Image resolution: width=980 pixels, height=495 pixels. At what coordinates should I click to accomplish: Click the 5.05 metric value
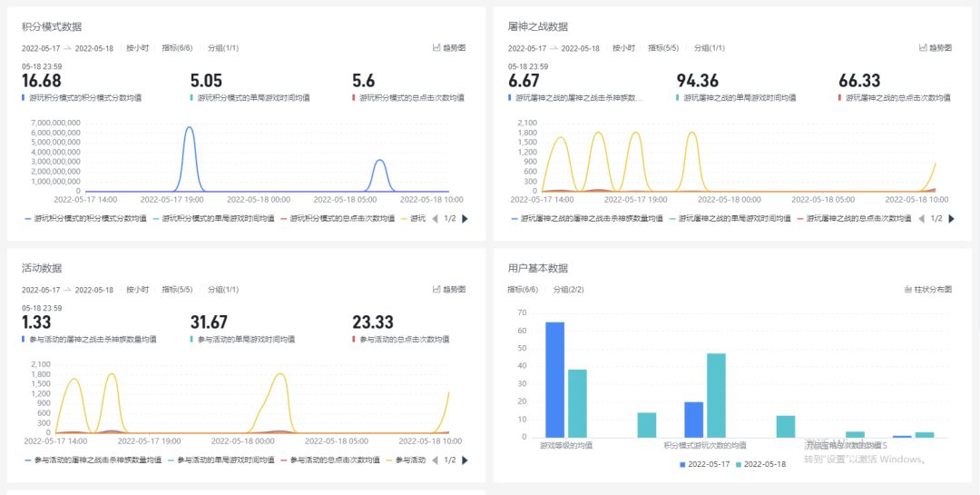pos(206,81)
